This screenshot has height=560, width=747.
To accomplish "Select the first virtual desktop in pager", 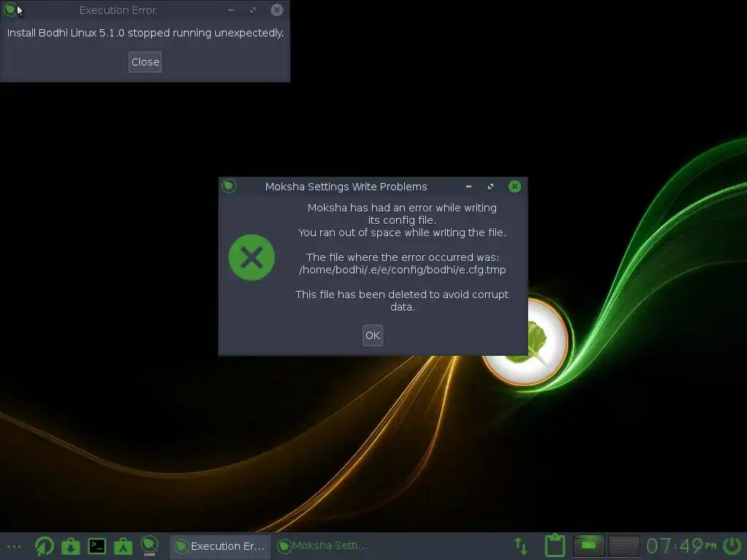I will 589,545.
